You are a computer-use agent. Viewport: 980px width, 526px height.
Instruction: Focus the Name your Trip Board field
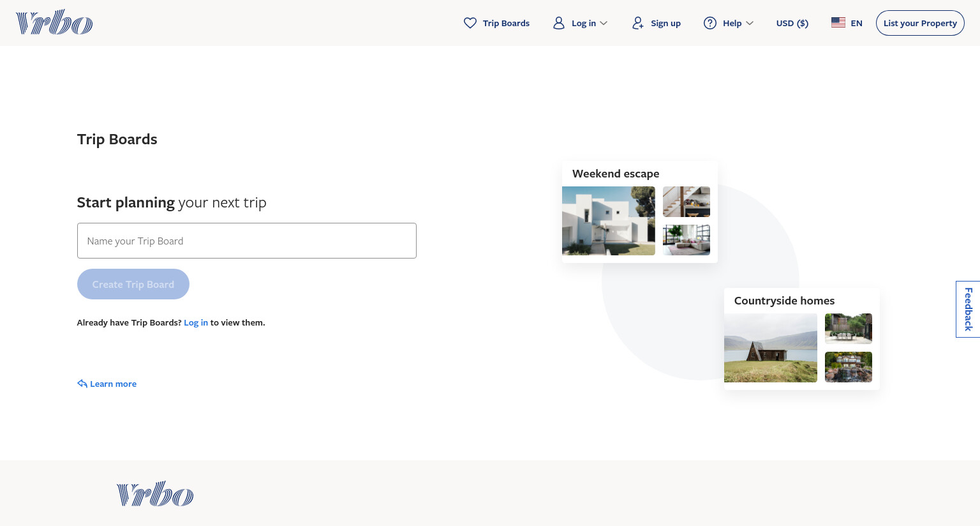coord(247,241)
